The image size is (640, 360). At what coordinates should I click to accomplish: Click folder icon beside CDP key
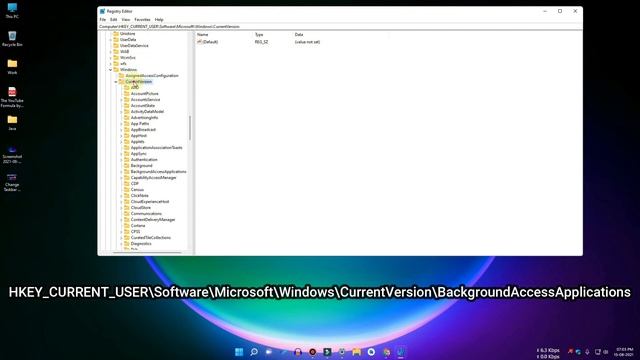[x=127, y=184]
